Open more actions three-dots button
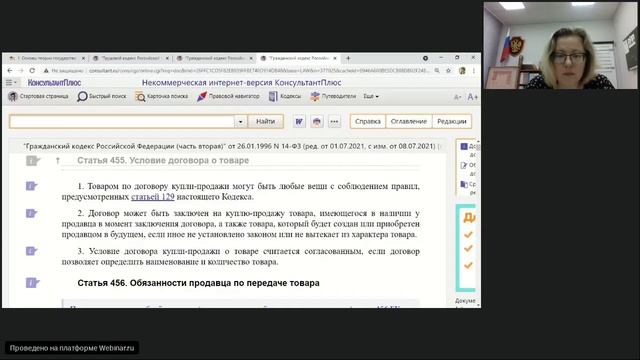 (334, 121)
